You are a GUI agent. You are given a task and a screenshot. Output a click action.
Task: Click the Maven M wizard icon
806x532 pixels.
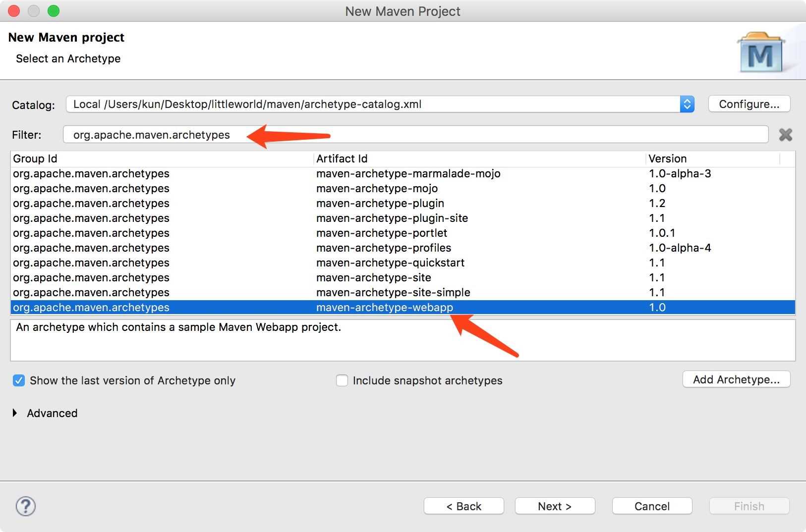point(760,54)
